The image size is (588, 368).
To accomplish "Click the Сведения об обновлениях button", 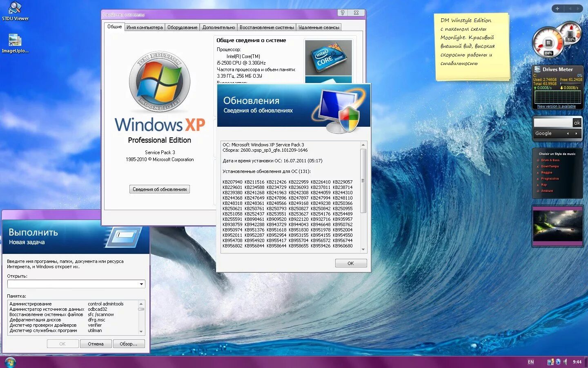I will point(160,189).
